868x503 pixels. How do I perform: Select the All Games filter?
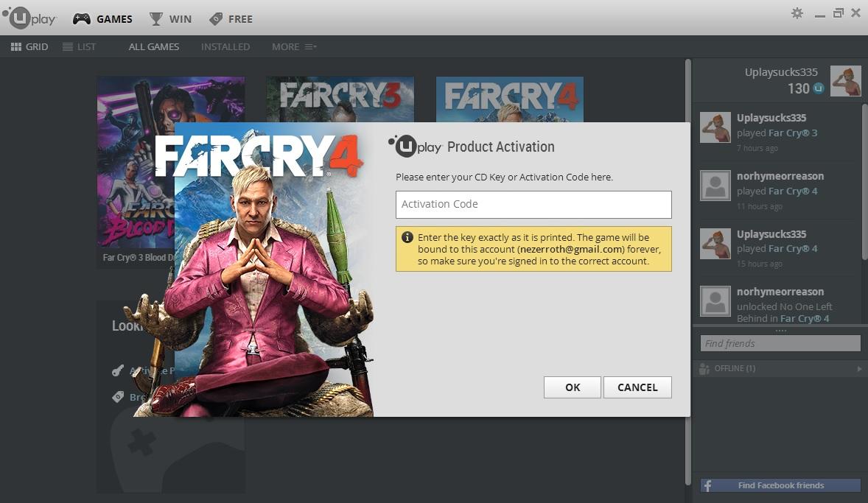click(x=154, y=46)
